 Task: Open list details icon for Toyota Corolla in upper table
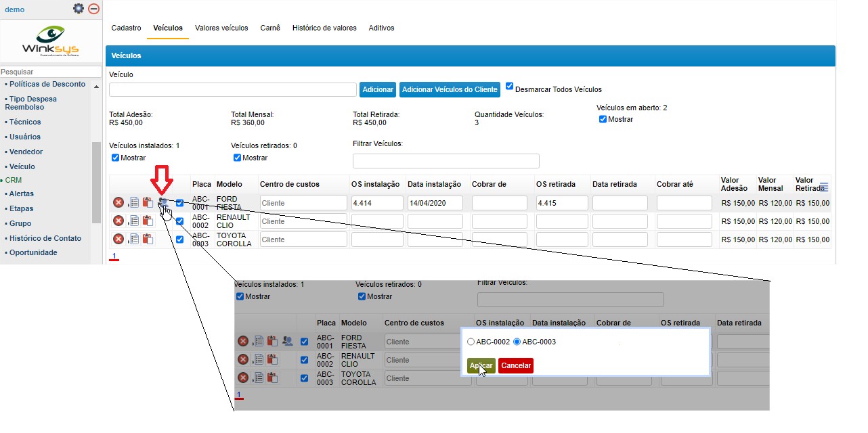point(133,239)
